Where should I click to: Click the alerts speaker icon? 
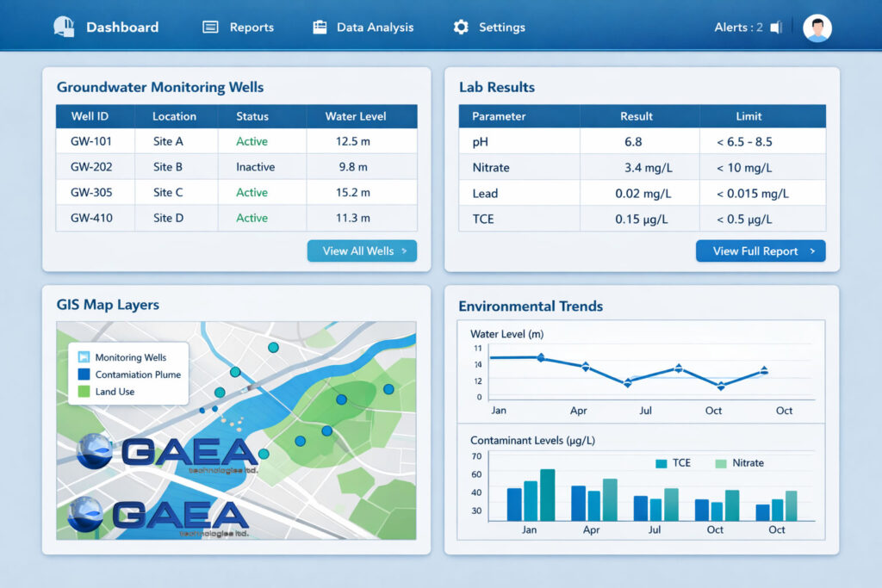(776, 28)
